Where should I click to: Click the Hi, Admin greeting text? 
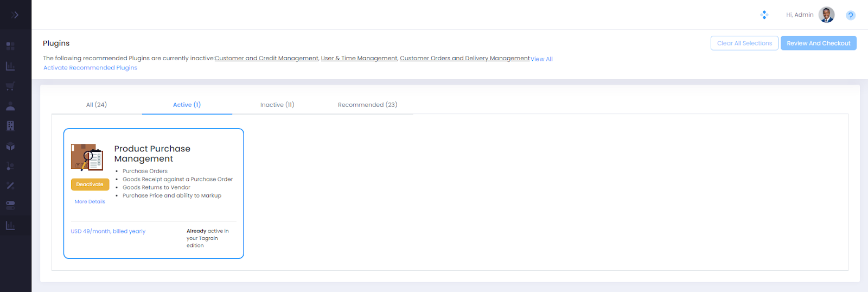tap(800, 15)
